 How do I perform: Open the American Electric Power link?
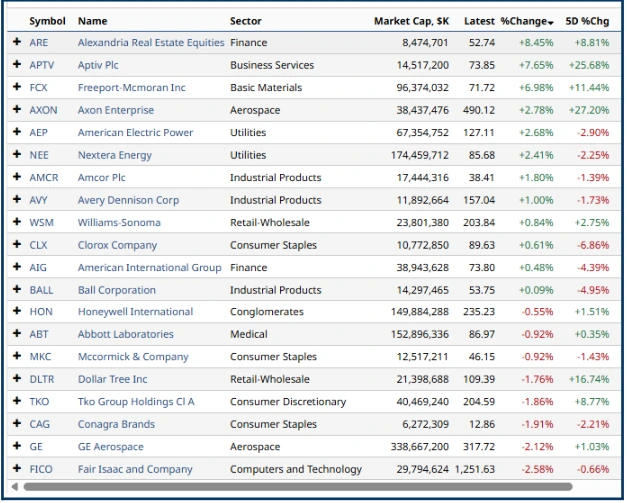[x=135, y=132]
